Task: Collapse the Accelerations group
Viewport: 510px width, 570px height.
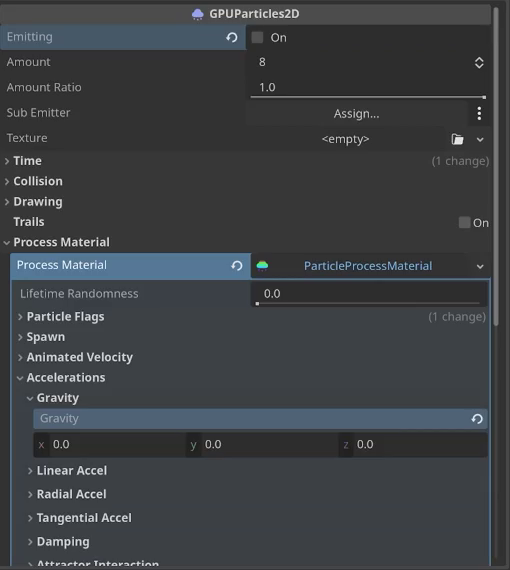Action: click(20, 378)
